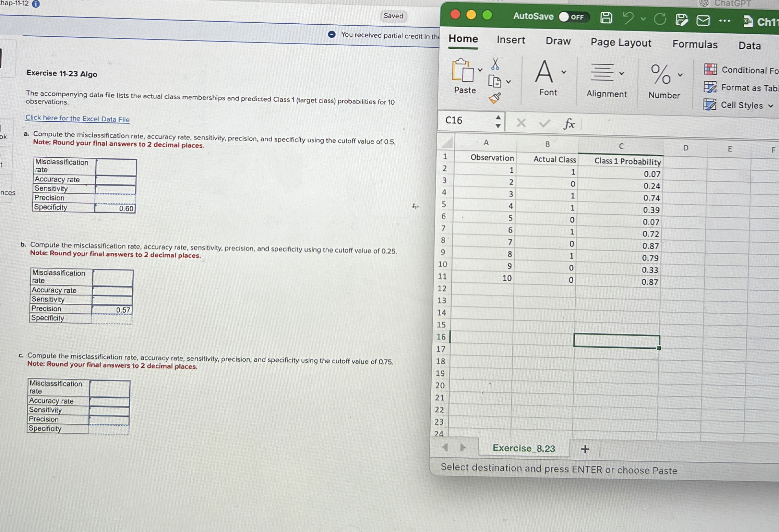Image resolution: width=779 pixels, height=532 pixels.
Task: Switch to the Draw ribbon tab
Action: [558, 41]
